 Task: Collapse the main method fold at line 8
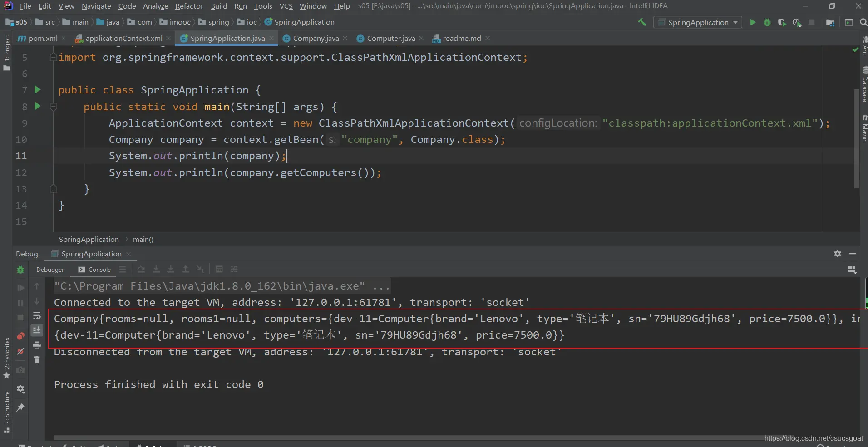click(53, 107)
